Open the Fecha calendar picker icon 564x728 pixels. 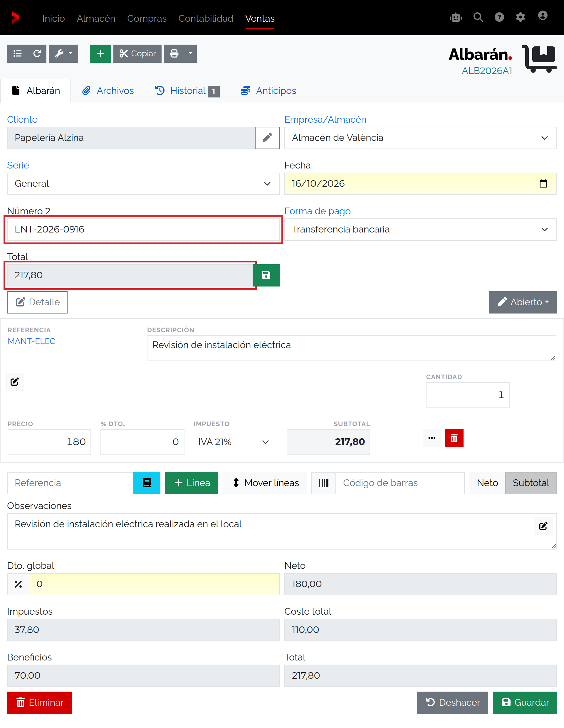(x=543, y=184)
